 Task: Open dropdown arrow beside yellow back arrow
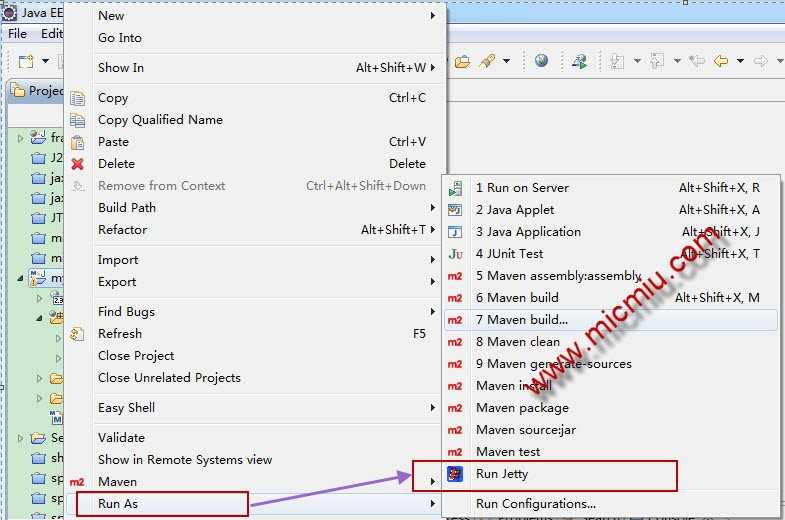pyautogui.click(x=740, y=62)
